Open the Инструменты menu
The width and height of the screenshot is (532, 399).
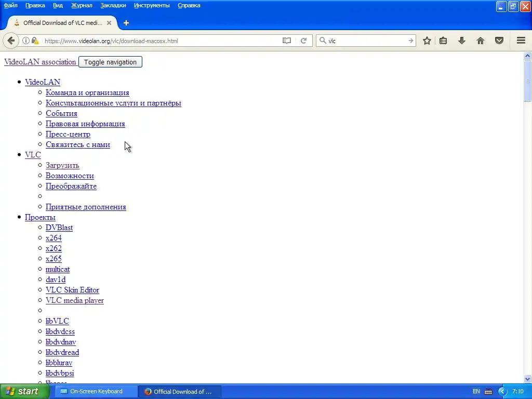click(x=152, y=5)
